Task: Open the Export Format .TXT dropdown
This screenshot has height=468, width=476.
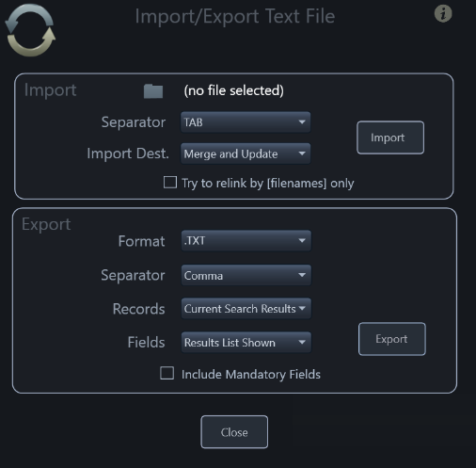Action: point(246,241)
